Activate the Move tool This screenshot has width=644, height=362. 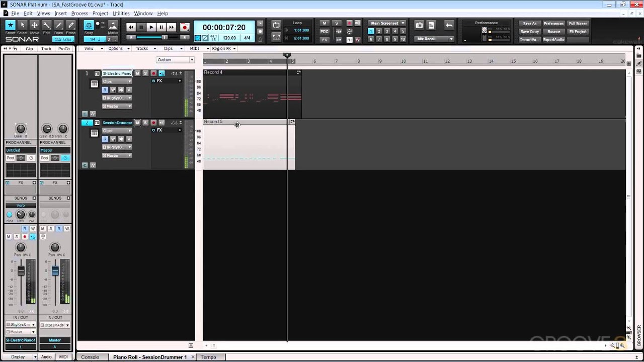pos(34,25)
